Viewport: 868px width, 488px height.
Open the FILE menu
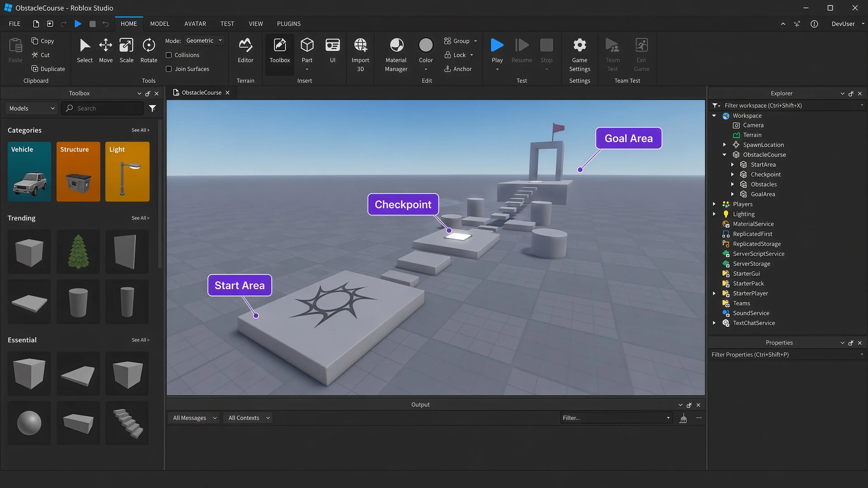(x=14, y=24)
